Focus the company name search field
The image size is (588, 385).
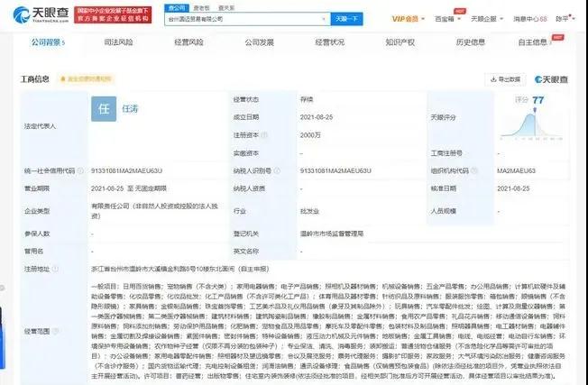coord(247,19)
